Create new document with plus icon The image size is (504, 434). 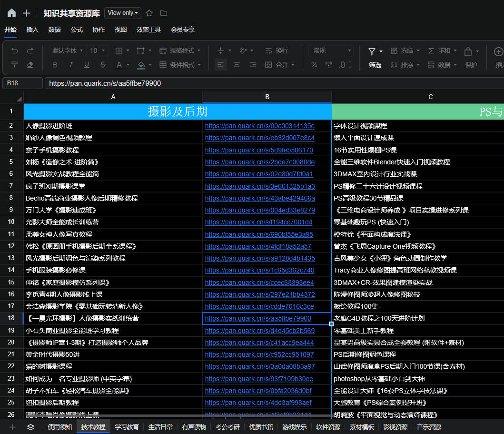point(27,13)
